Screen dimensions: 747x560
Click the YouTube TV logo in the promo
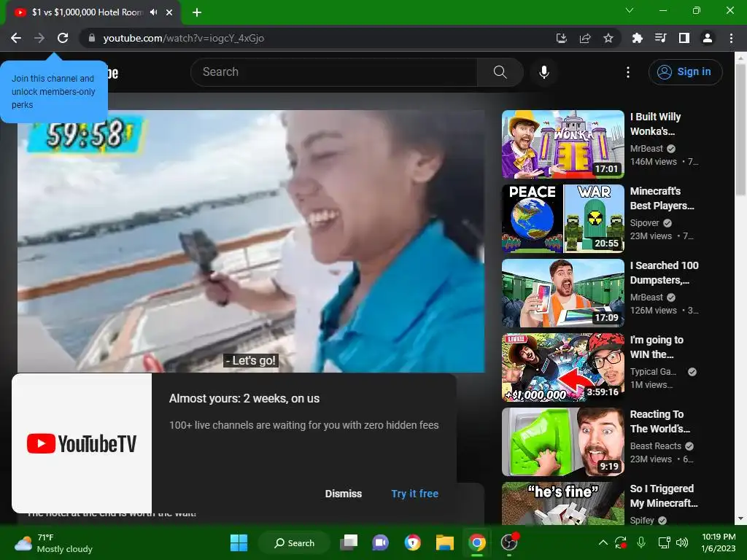pyautogui.click(x=82, y=443)
